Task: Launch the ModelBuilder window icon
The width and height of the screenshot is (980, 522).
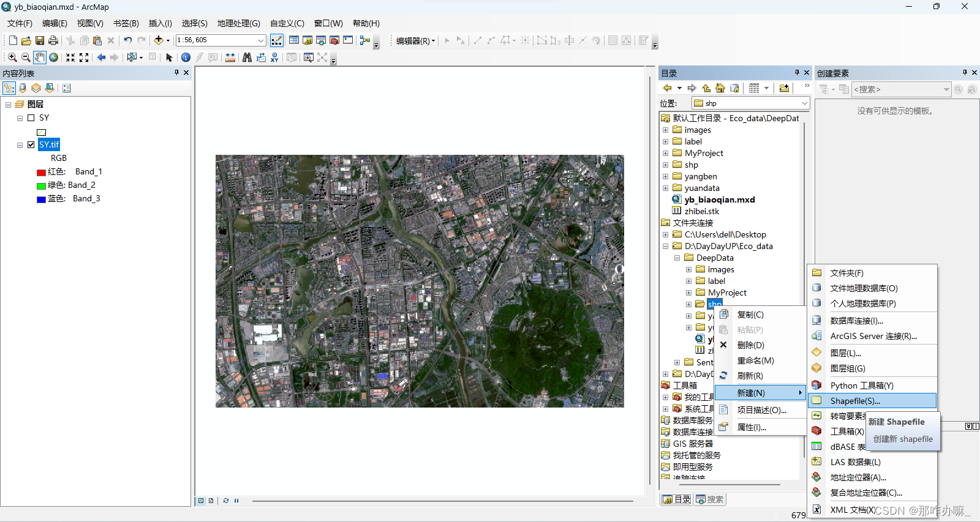Action: click(x=365, y=40)
